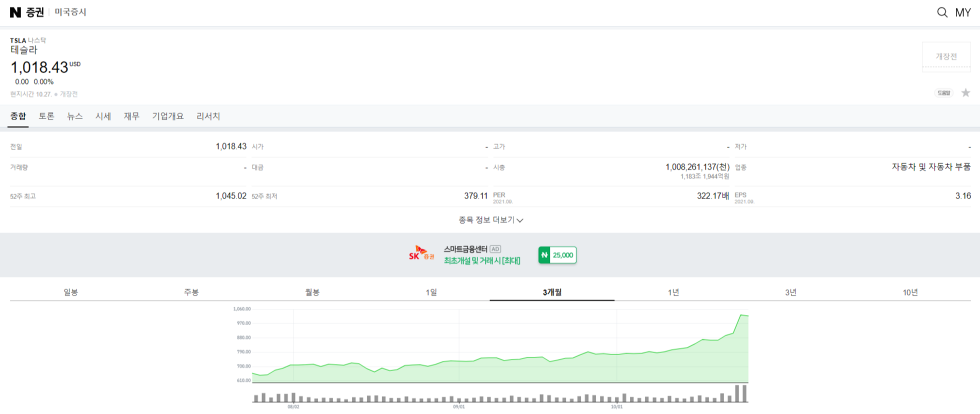Select the 10년 chart period
The height and width of the screenshot is (414, 980).
[910, 292]
